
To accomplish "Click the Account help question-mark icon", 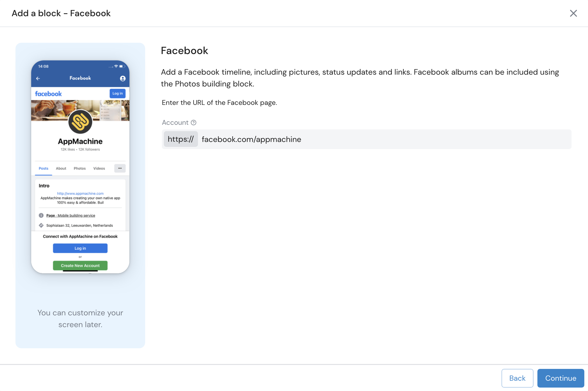I will [x=194, y=123].
